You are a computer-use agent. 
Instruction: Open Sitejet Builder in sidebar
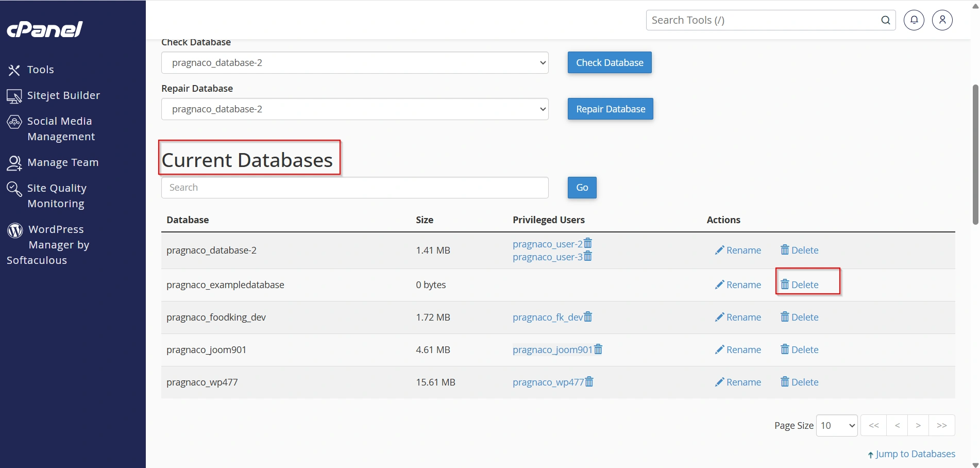63,95
